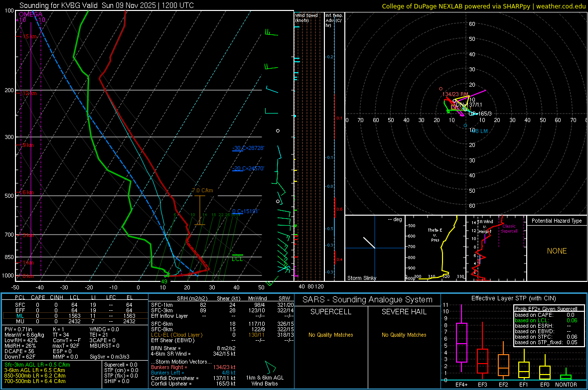Click the 15 km height marker
Viewport: 588px width, 390px height.
click(x=30, y=36)
